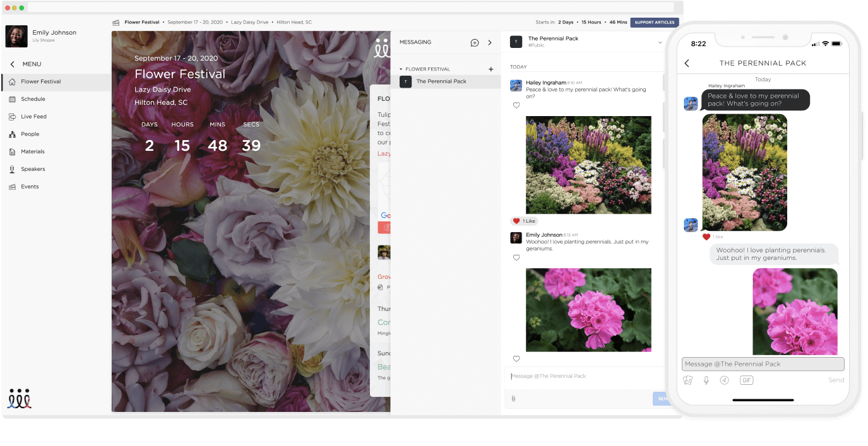This screenshot has height=446, width=868.
Task: Click the '#Public' label under chat title
Action: tap(537, 45)
